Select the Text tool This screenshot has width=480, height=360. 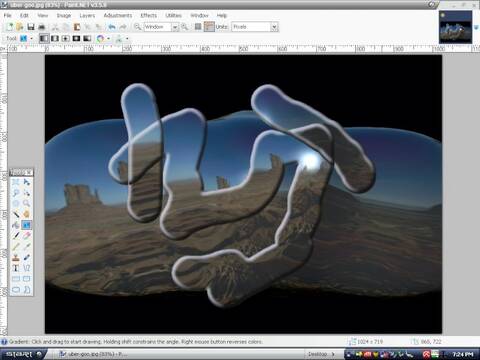coord(16,268)
